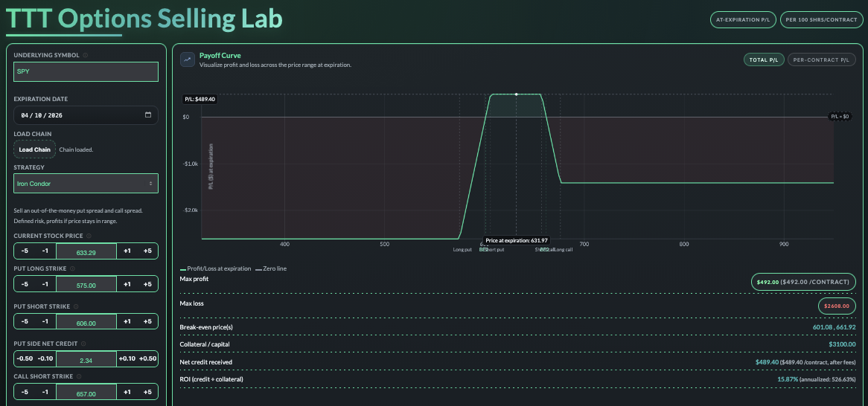The width and height of the screenshot is (868, 406).
Task: Click info icon beside Call Short Strike
Action: click(x=79, y=376)
